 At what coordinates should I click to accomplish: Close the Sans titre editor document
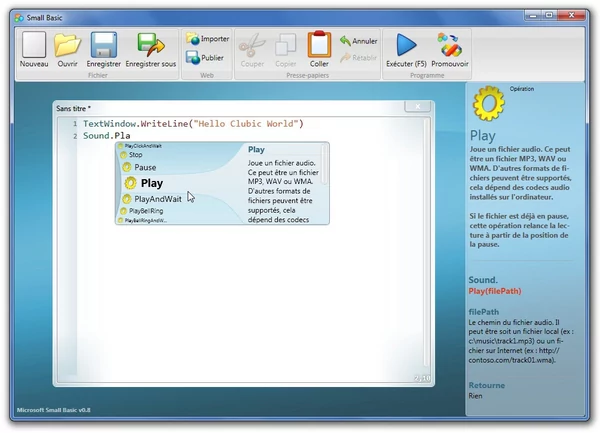(417, 107)
